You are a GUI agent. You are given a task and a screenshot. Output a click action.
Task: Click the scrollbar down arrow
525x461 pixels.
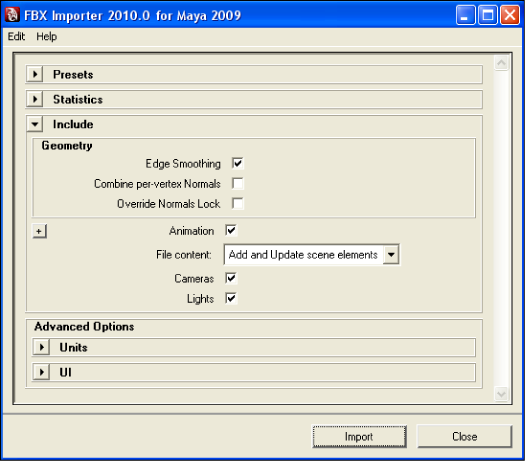tap(501, 394)
